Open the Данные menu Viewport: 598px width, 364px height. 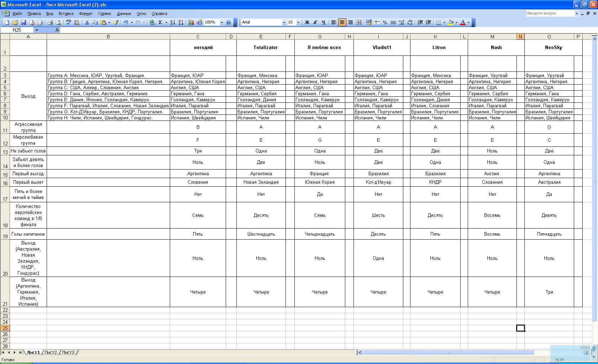(x=124, y=14)
